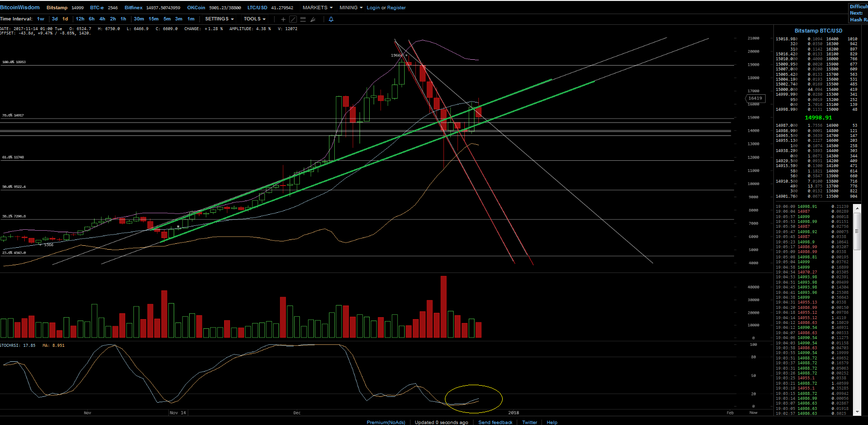Click the Now label on time axis
868x425 pixels.
(753, 413)
